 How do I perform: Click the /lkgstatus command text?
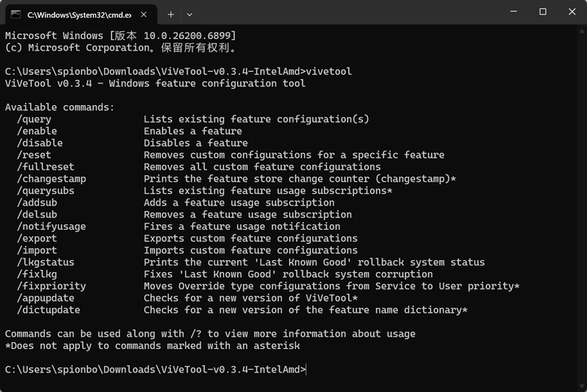pos(46,262)
